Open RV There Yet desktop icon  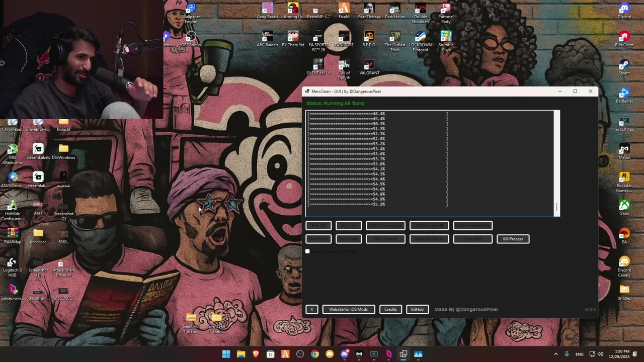coord(293,39)
